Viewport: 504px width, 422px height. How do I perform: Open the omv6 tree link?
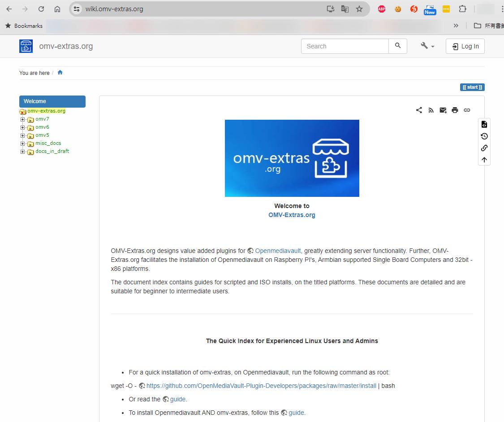click(x=42, y=127)
